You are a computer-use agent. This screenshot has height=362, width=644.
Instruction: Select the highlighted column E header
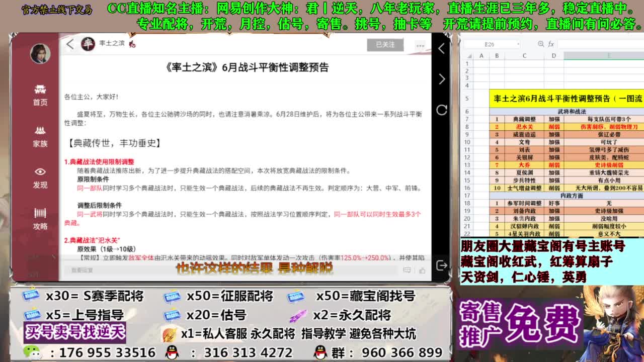603,56
